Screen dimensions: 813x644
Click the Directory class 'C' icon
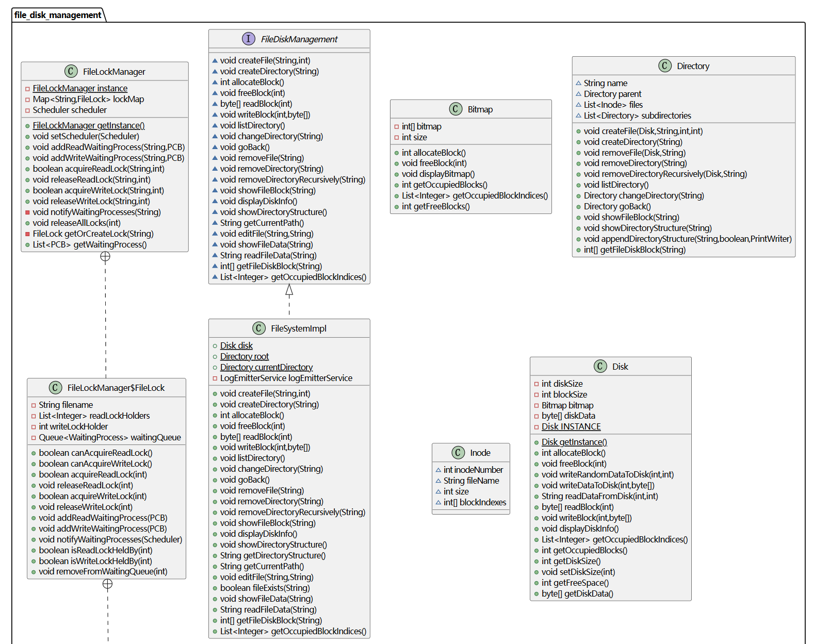[x=664, y=65]
